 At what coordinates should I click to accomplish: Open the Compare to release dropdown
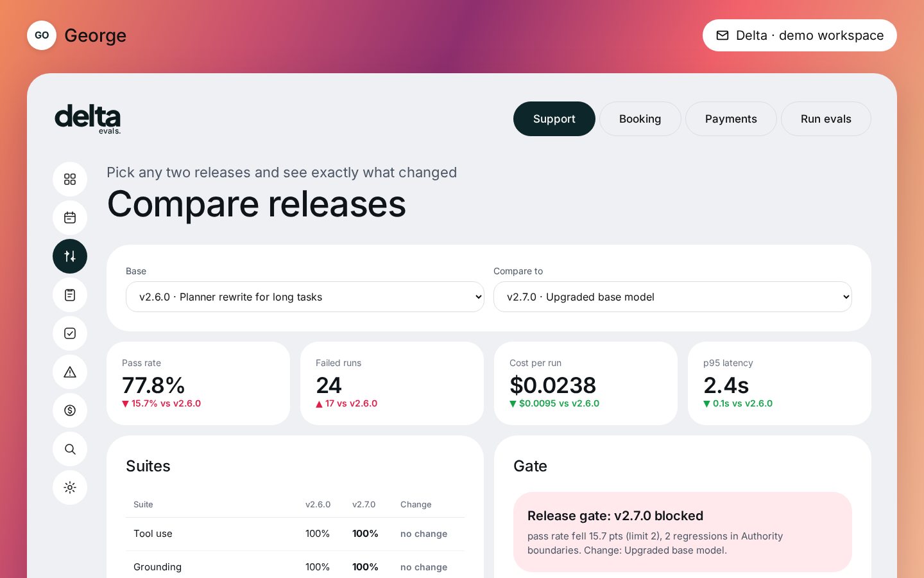click(x=672, y=297)
